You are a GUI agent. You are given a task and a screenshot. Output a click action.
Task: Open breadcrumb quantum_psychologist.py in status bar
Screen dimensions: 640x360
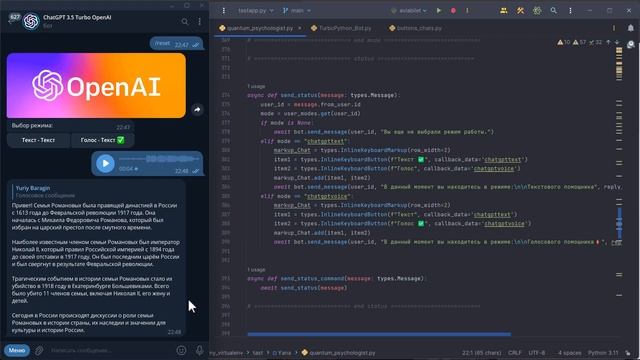pos(338,353)
